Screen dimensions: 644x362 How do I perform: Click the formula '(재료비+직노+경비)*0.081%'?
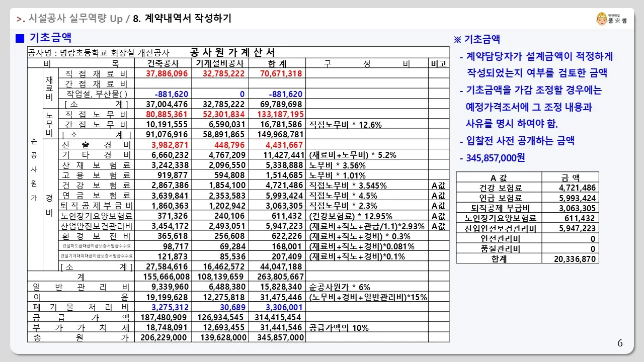click(x=362, y=246)
